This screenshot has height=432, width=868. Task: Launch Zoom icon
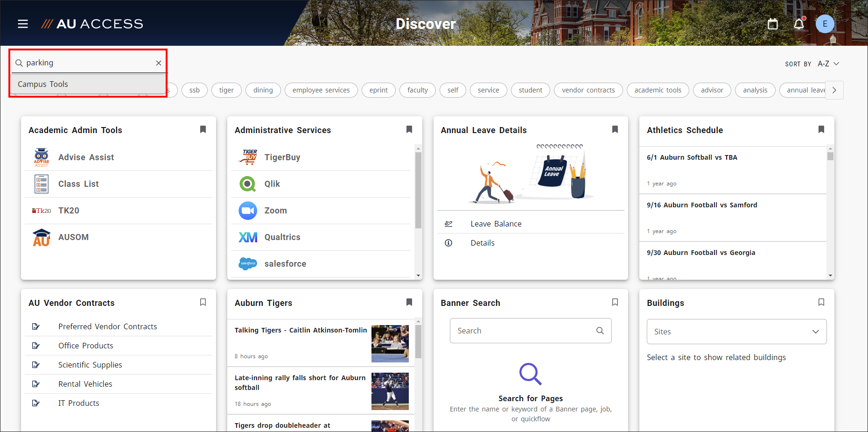[248, 211]
